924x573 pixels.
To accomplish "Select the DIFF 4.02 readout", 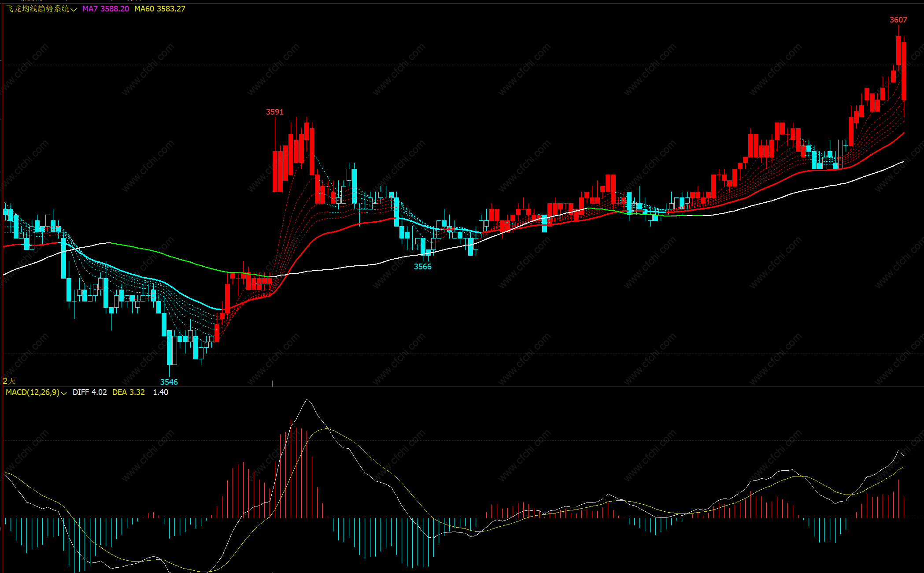I will click(x=89, y=392).
